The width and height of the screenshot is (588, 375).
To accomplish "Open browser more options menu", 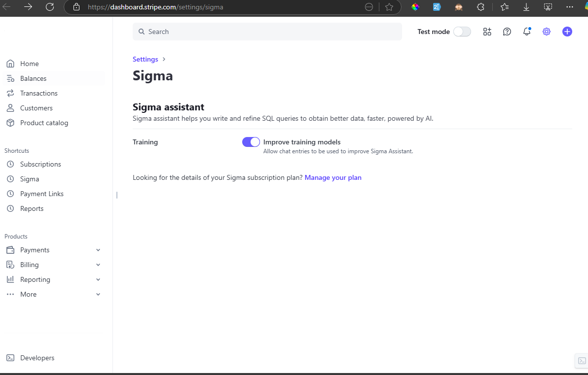I will 570,7.
